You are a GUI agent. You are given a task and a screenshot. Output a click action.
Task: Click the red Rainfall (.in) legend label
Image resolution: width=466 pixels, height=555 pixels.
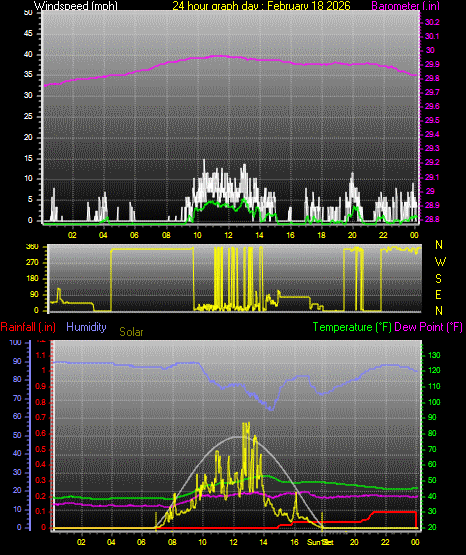28,327
